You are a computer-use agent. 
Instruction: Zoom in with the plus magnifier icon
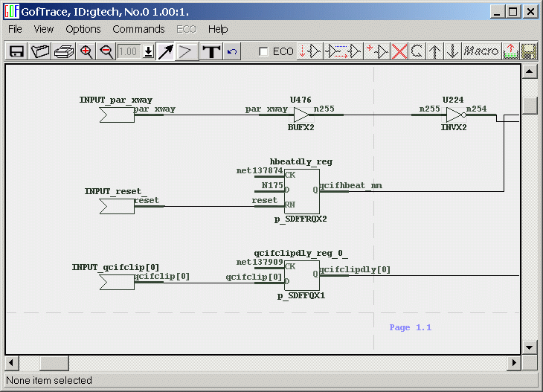pyautogui.click(x=86, y=51)
